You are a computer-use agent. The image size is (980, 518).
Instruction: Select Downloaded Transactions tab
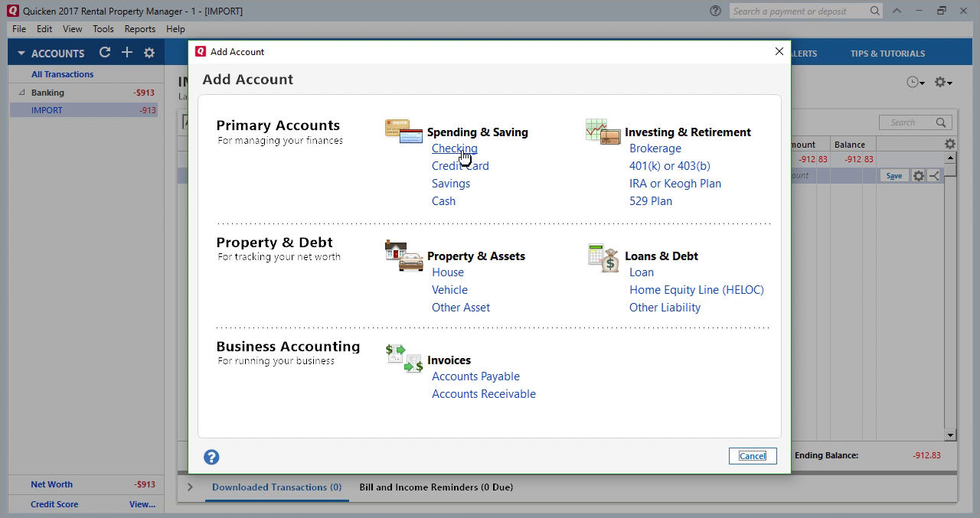pos(276,487)
